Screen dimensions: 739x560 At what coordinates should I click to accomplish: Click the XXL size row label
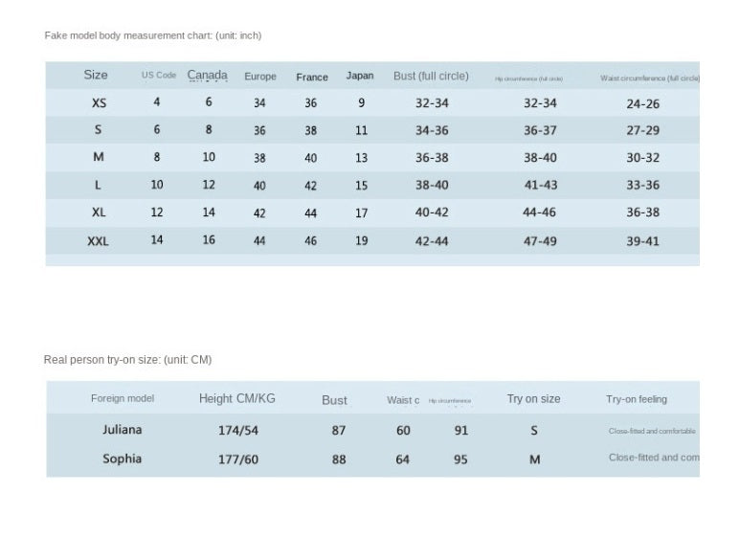98,241
